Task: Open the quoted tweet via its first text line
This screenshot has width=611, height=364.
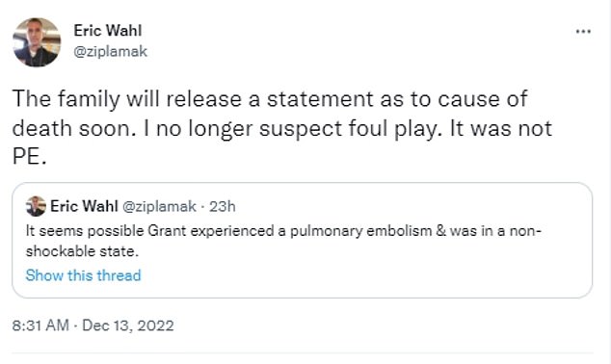Action: coord(283,231)
